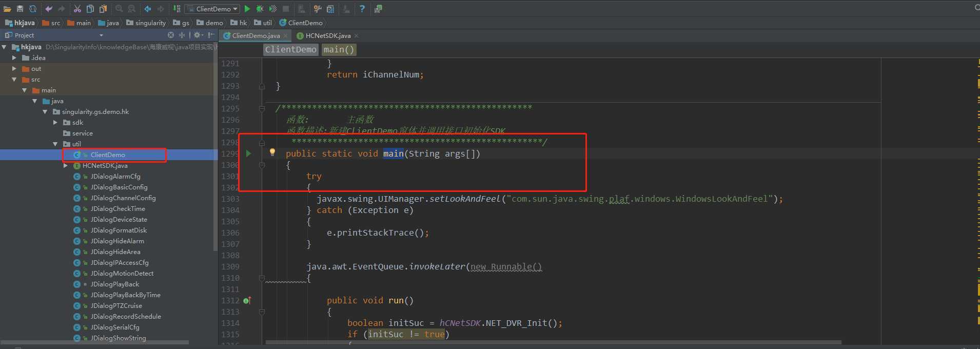The width and height of the screenshot is (980, 349).
Task: Click the Undo arrow in the toolbar
Action: click(49, 9)
